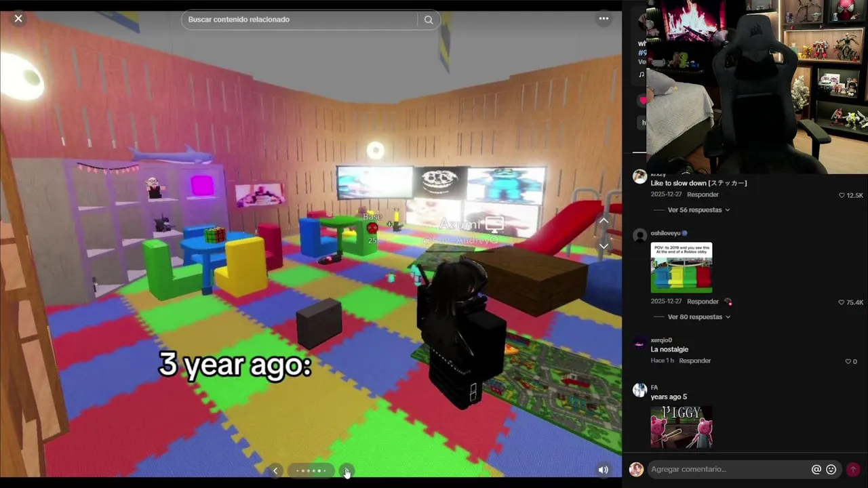Expand 'Ver 56 respuestas'
Screen dimensions: 868x488
(x=698, y=210)
